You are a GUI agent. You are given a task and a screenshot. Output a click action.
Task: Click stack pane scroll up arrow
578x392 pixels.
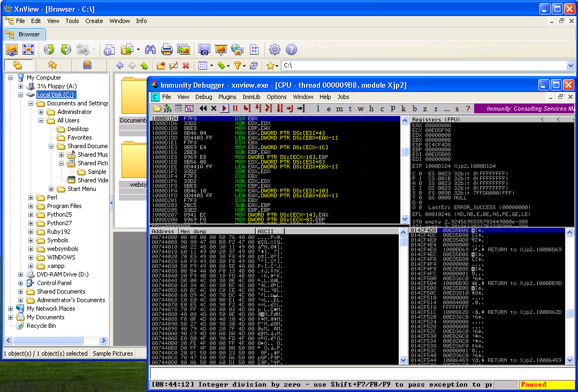click(x=569, y=233)
